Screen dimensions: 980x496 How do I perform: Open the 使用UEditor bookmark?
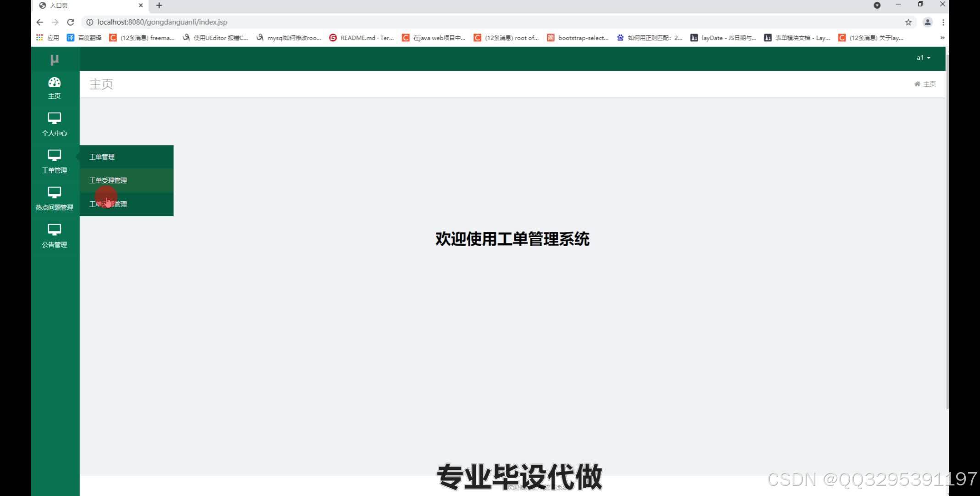click(x=215, y=38)
